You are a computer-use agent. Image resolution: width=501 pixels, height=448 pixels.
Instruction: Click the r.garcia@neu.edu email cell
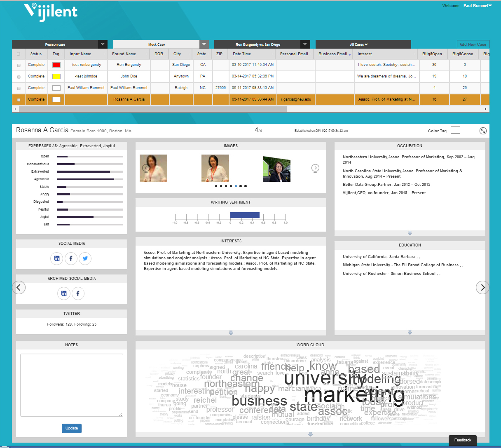pyautogui.click(x=296, y=99)
